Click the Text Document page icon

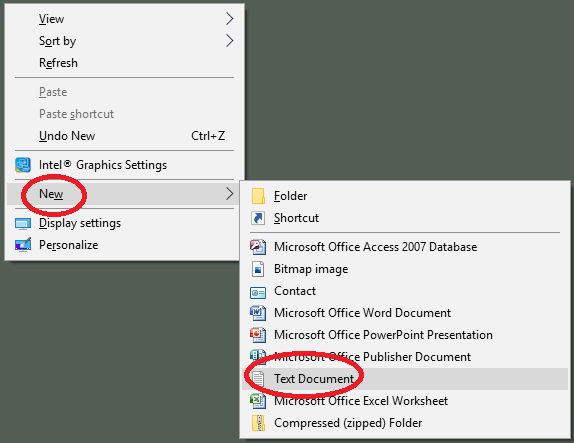point(258,379)
